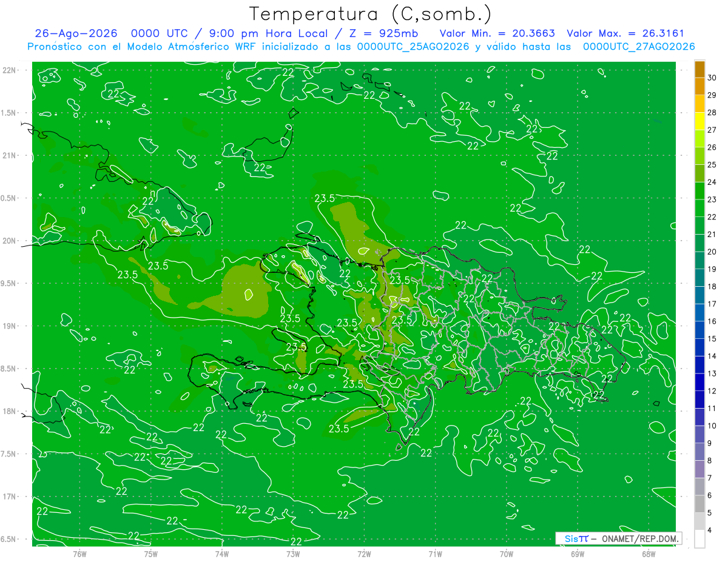
Task: Click the '72W' longitude axis label
Action: pyautogui.click(x=364, y=554)
